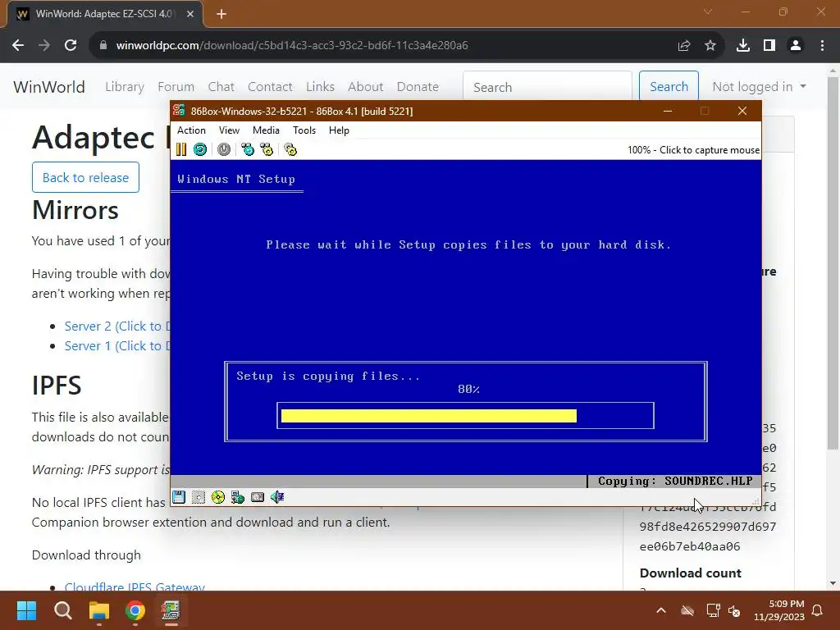Click 'Download count' label in sidebar
Viewport: 840px width, 630px height.
(x=690, y=573)
